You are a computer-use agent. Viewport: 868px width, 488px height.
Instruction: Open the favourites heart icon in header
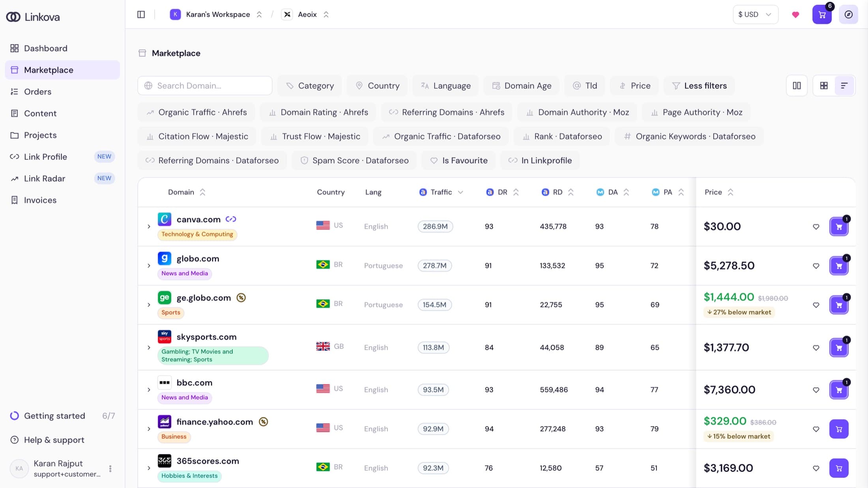(x=795, y=15)
